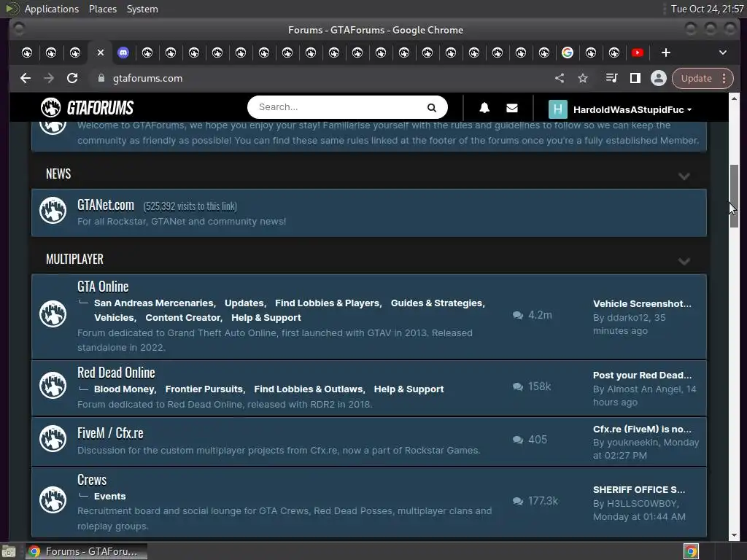
Task: Click the GTAForums logo in header
Action: (87, 108)
